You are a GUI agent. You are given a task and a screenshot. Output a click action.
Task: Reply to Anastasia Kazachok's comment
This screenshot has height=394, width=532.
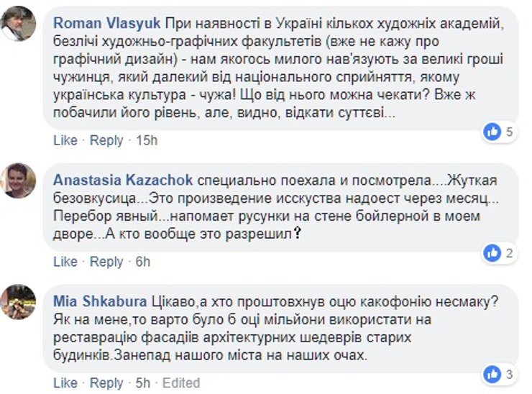(x=106, y=262)
